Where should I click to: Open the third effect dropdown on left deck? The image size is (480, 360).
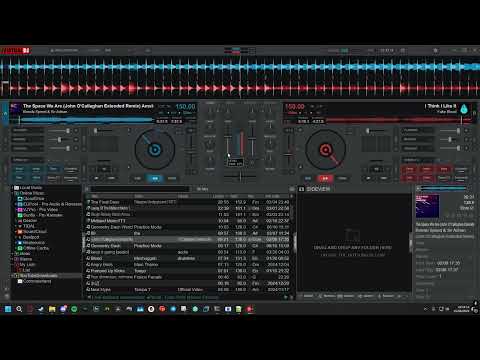point(28,148)
